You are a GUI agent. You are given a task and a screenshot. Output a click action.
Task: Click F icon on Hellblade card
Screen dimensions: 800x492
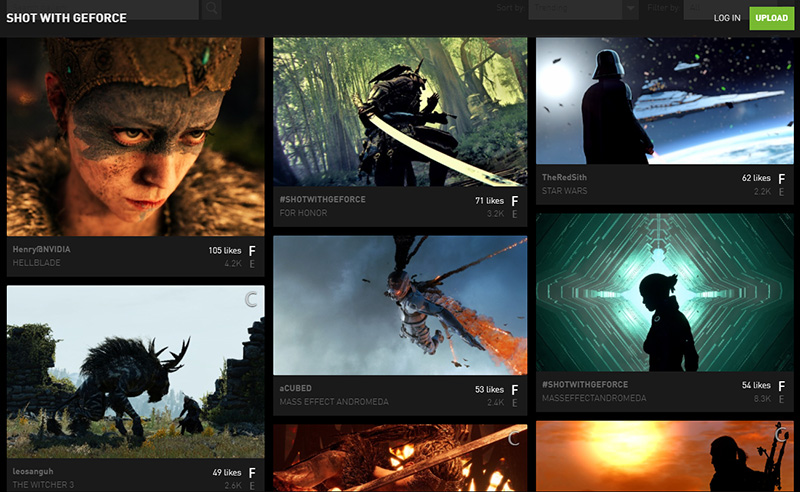coord(252,251)
